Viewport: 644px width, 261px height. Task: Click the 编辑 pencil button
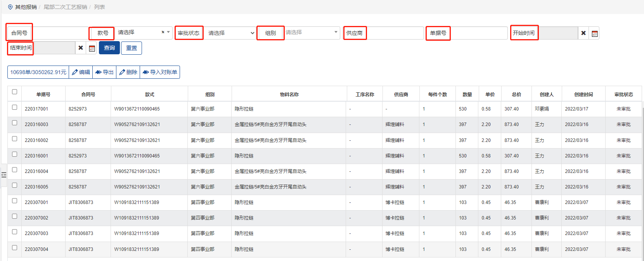81,72
